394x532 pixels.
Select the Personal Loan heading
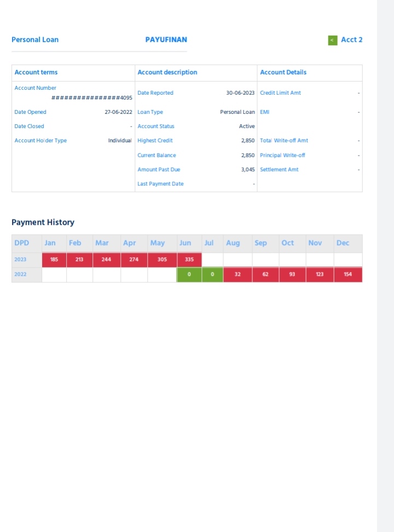(35, 39)
